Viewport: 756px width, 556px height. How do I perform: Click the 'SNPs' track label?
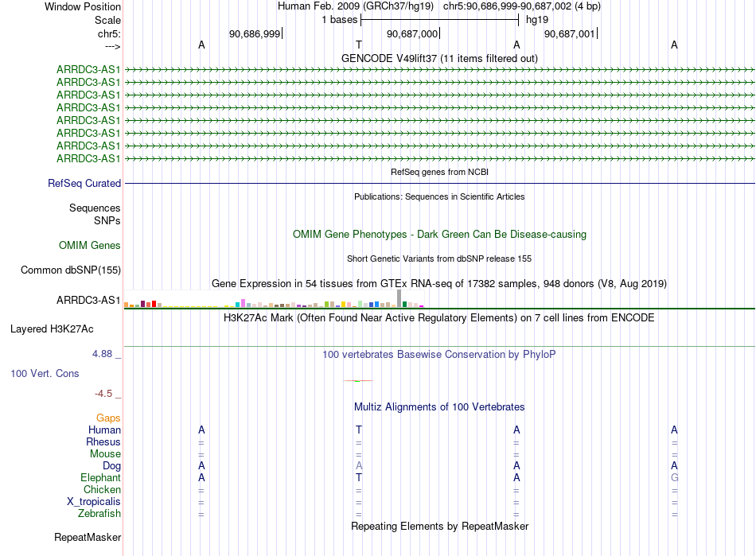pyautogui.click(x=107, y=220)
